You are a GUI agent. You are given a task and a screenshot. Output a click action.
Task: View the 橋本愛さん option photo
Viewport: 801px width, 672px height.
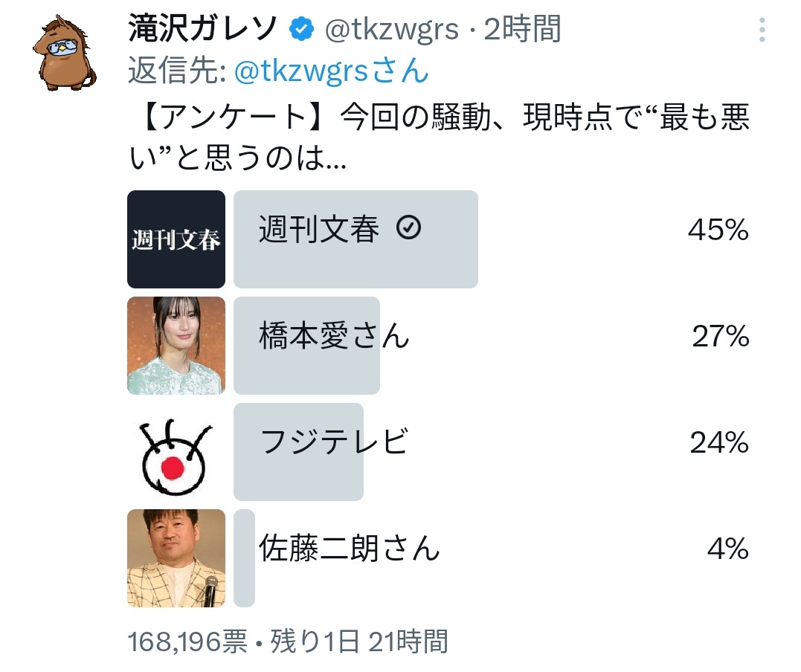pyautogui.click(x=176, y=346)
